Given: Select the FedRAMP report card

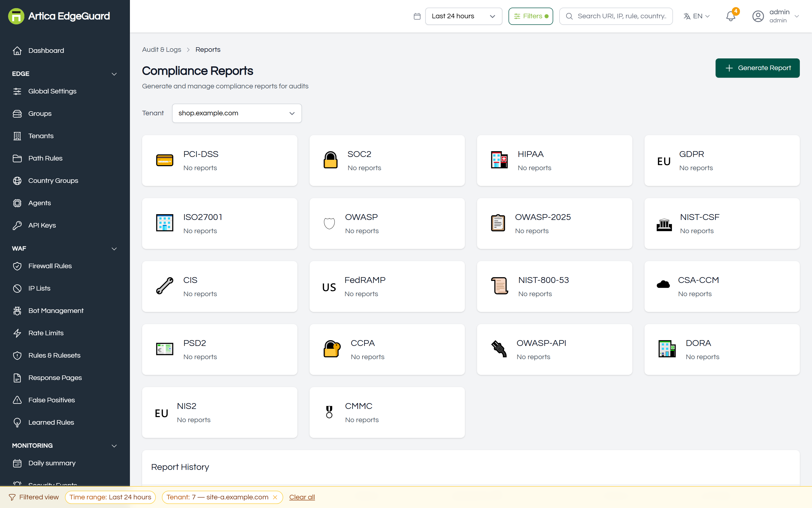Looking at the screenshot, I should click(387, 287).
